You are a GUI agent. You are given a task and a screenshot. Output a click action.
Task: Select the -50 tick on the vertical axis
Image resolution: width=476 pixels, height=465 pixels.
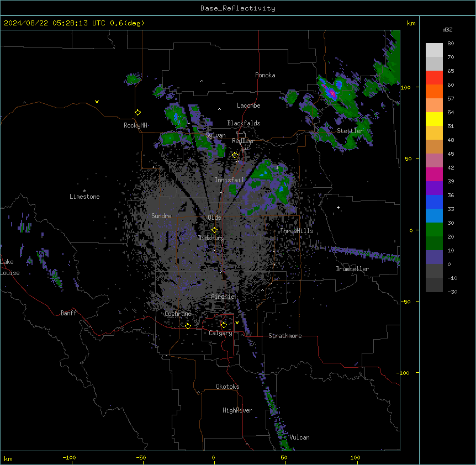point(405,302)
